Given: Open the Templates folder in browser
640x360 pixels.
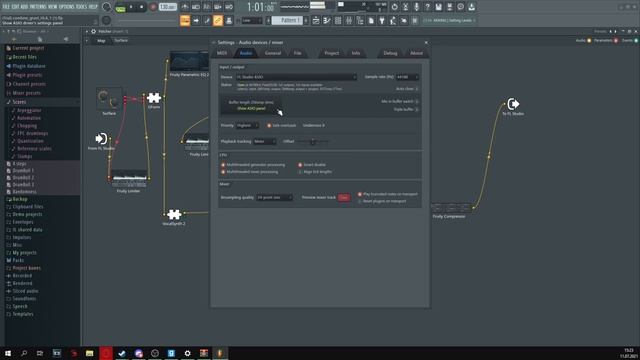Looking at the screenshot, I should [x=23, y=314].
